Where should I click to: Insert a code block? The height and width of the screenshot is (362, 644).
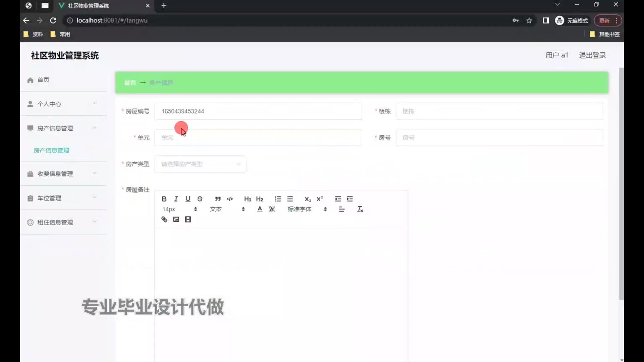tap(230, 199)
